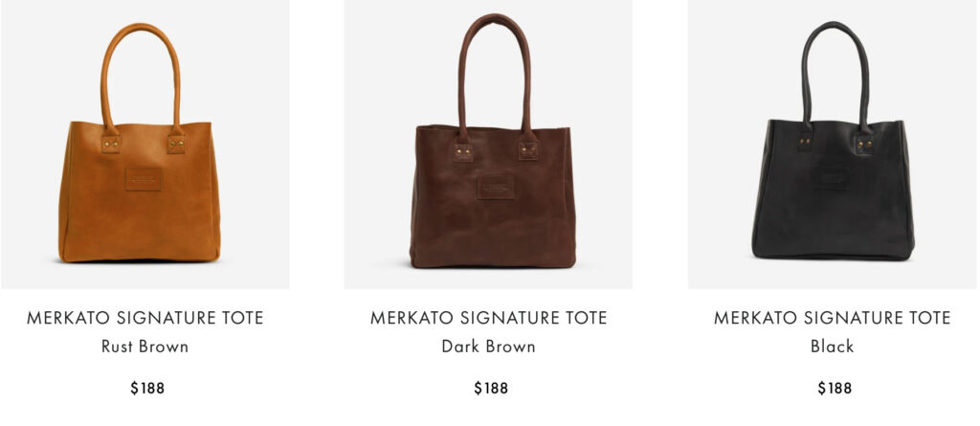Viewport: 980px width, 426px height.
Task: Click Merkato Signature Tote title above Black
Action: click(833, 318)
